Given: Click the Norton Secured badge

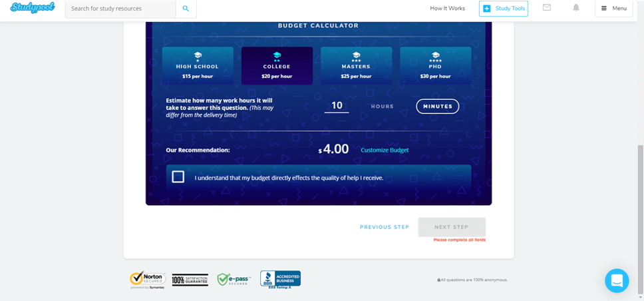Looking at the screenshot, I should tap(148, 280).
